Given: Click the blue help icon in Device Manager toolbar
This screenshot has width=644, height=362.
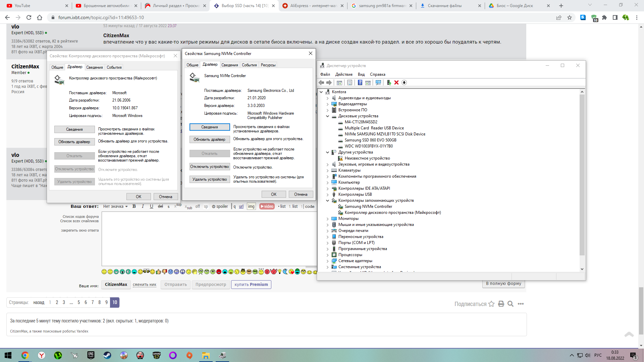Looking at the screenshot, I should (360, 82).
